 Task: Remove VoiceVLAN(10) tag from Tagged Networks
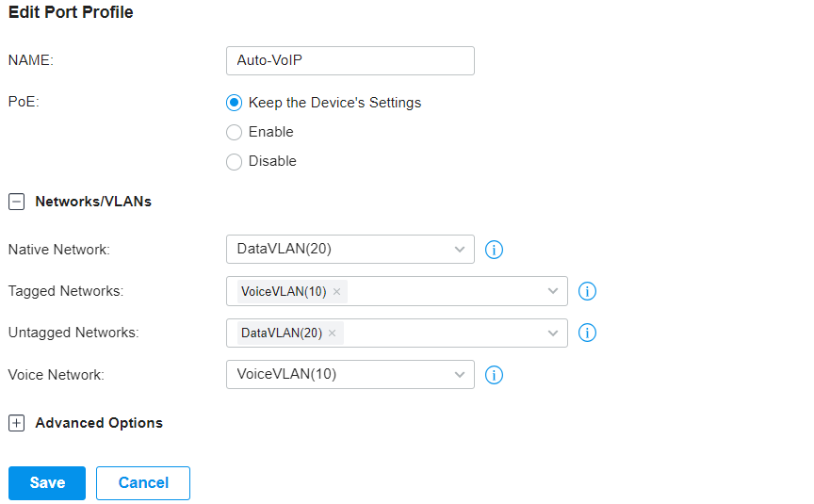pyautogui.click(x=336, y=292)
